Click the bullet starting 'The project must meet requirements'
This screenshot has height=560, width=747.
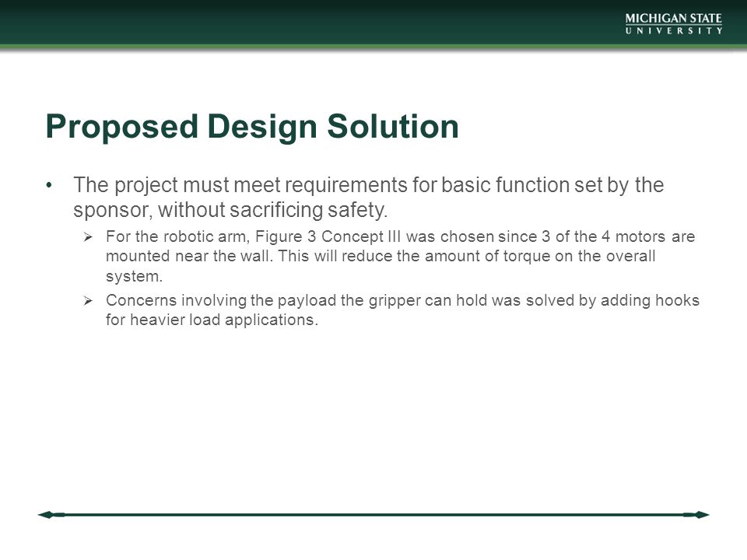[368, 197]
